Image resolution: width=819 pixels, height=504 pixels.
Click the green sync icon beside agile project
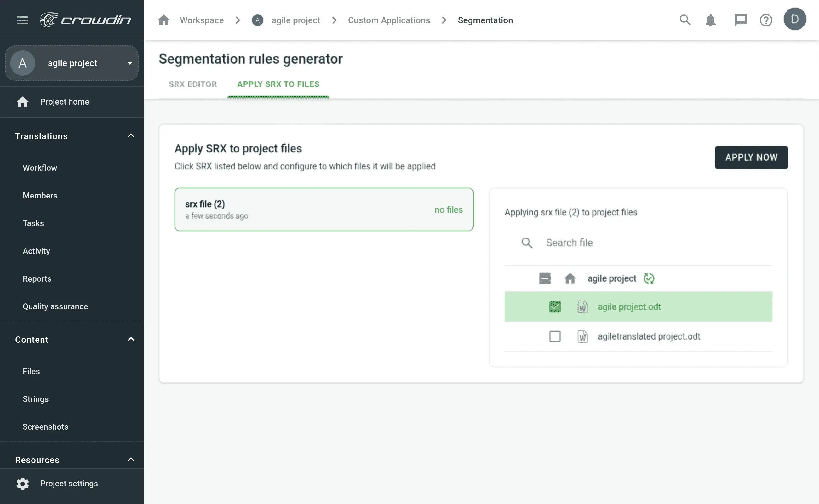coord(649,278)
